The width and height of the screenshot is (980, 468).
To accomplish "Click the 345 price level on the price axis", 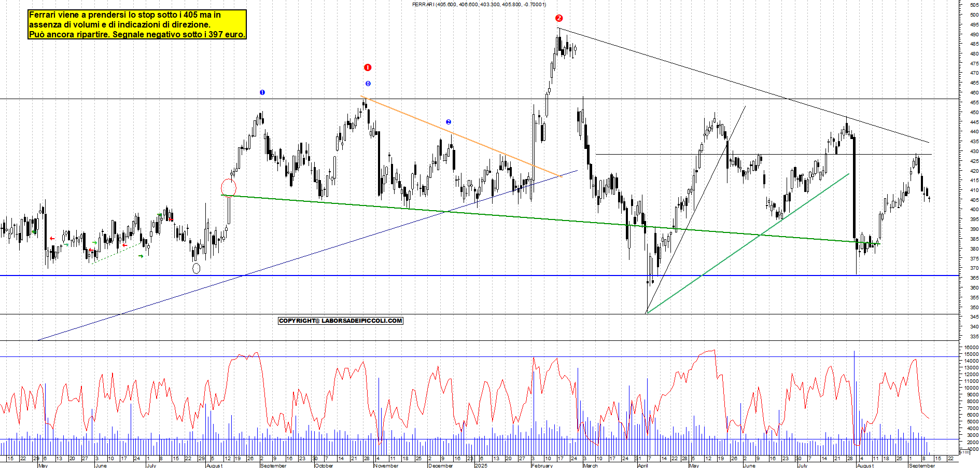I will (974, 317).
